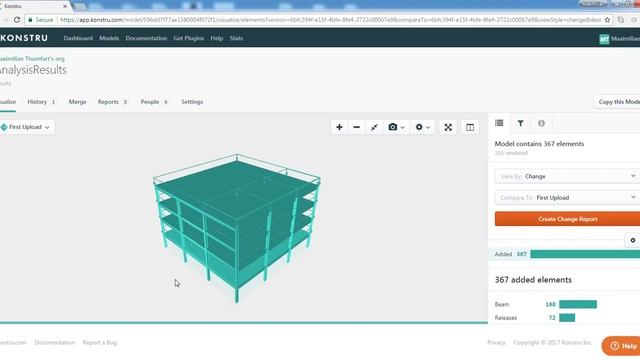Switch to the Merge tab
This screenshot has height=360, width=640.
pos(78,102)
